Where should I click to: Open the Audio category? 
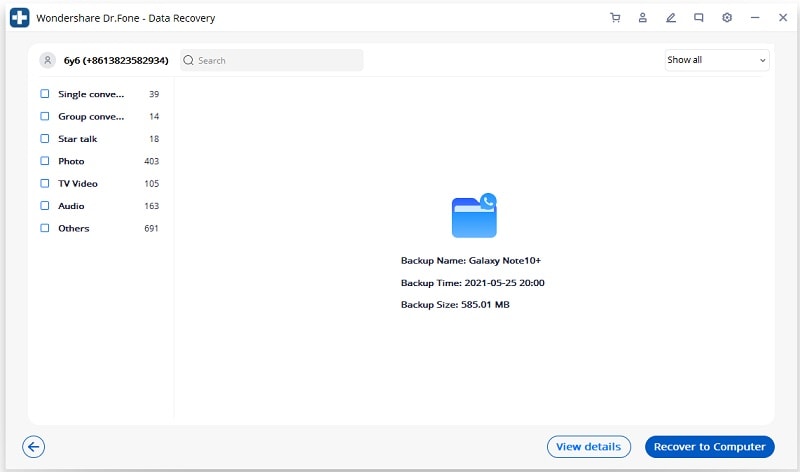pyautogui.click(x=71, y=206)
